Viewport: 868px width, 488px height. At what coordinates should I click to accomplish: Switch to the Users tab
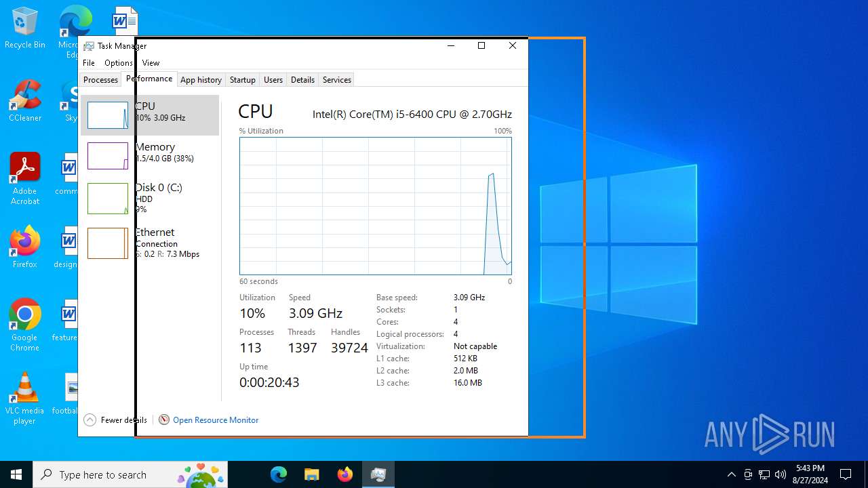[273, 80]
